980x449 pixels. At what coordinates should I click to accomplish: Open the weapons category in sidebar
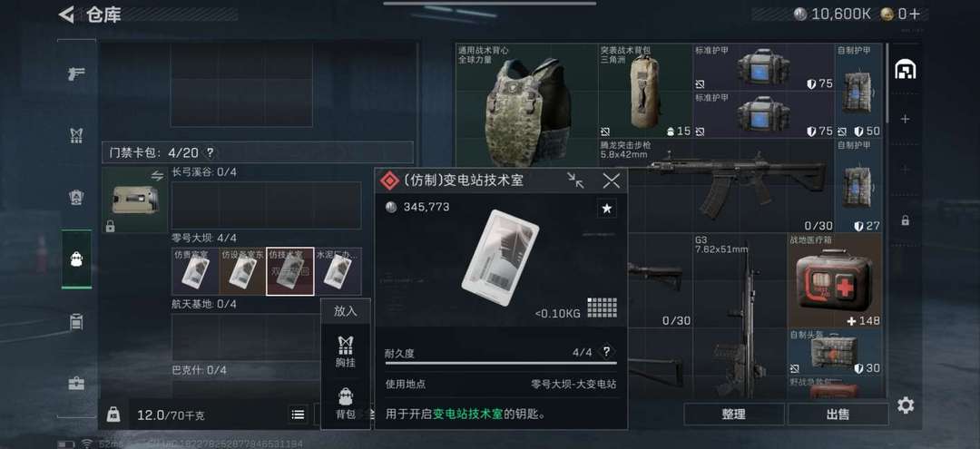coord(76,73)
